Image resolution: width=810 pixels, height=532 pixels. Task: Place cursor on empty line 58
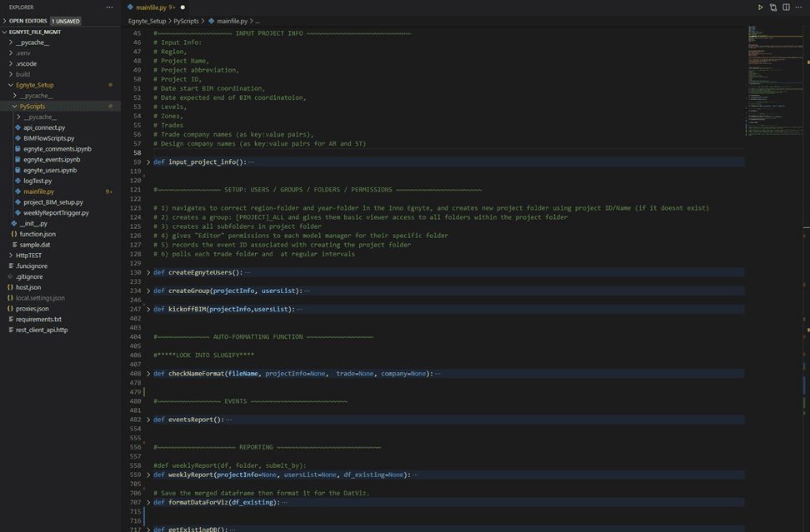pos(448,152)
